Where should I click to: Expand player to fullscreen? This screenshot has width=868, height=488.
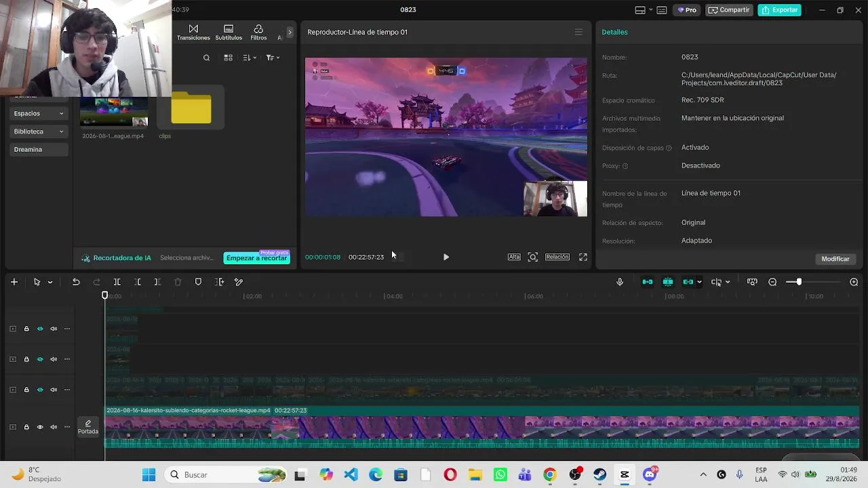pyautogui.click(x=583, y=257)
